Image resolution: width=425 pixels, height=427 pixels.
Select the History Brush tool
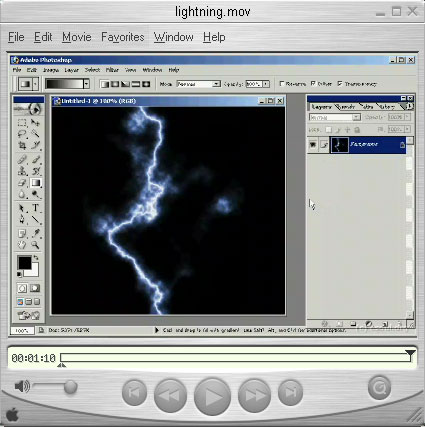point(35,171)
